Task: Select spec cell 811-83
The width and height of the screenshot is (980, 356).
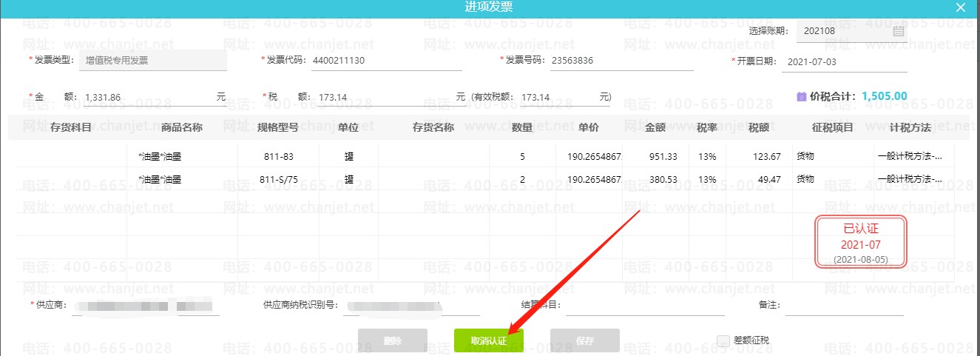Action: pos(278,156)
